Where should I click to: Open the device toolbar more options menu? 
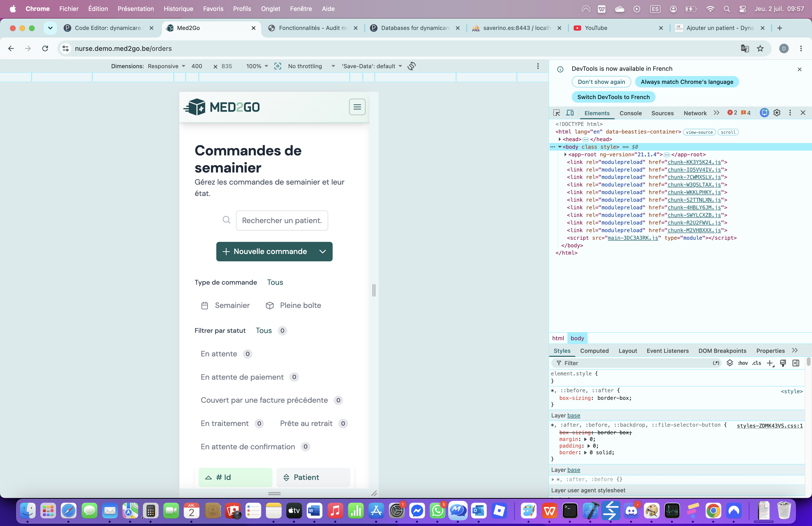point(538,66)
